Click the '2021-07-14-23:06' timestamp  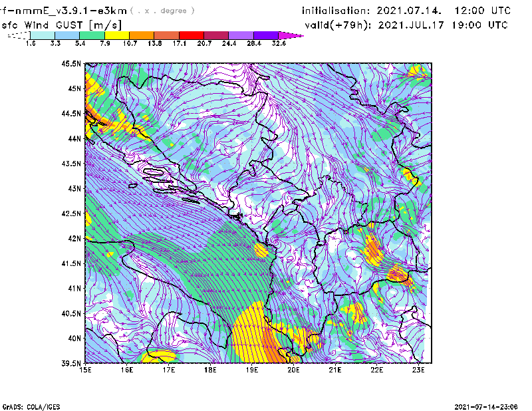486,407
